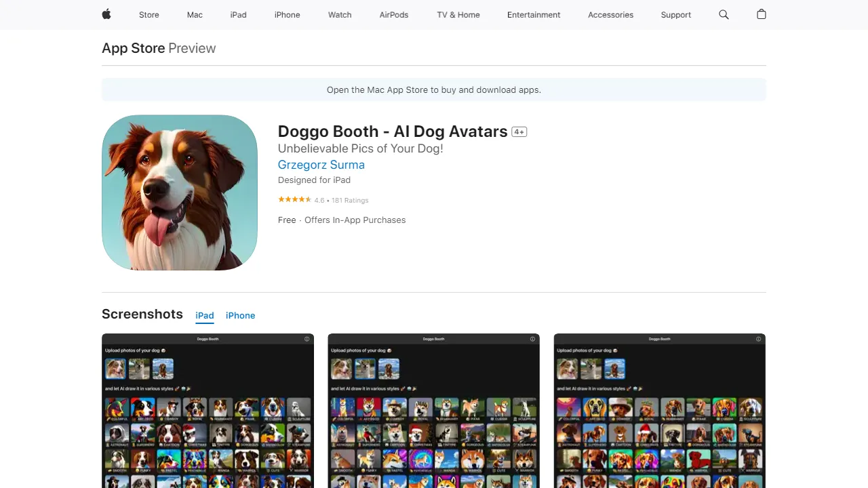Click the second iPad screenshot thumbnail
Image resolution: width=868 pixels, height=488 pixels.
[433, 411]
